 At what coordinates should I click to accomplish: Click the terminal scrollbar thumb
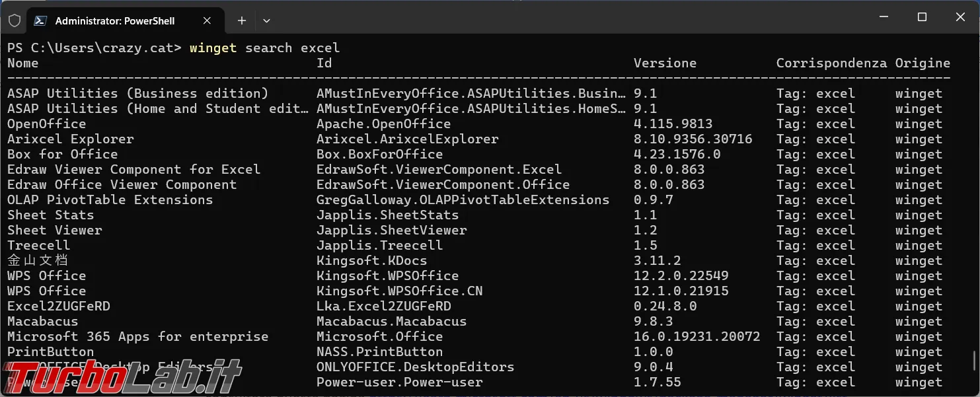click(x=975, y=361)
